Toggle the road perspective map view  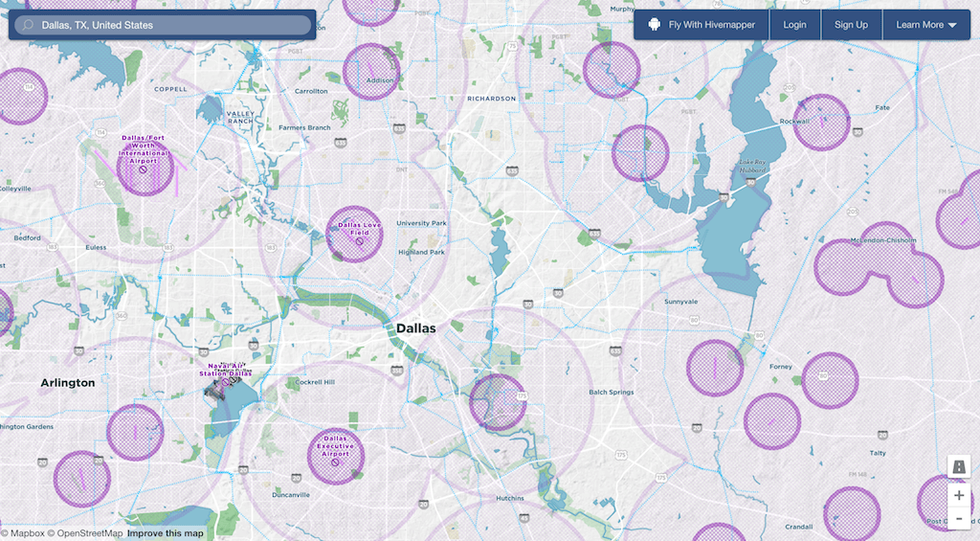tap(959, 466)
